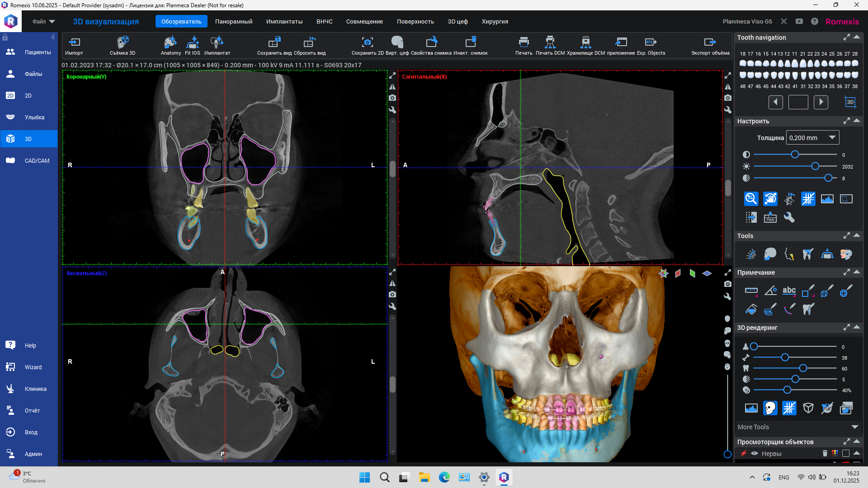The width and height of the screenshot is (868, 488).
Task: Check the Нервы object checkbox
Action: click(846, 453)
